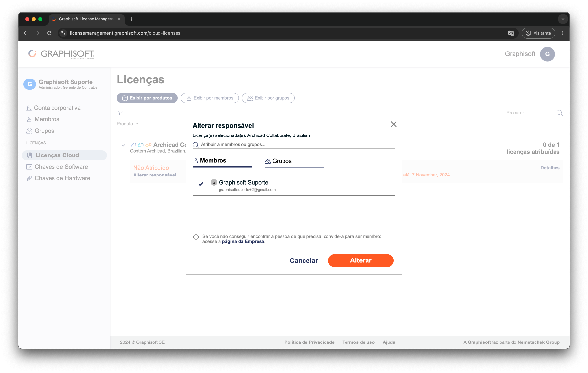This screenshot has width=588, height=373.
Task: Open Conta corporativa in the sidebar
Action: [57, 108]
